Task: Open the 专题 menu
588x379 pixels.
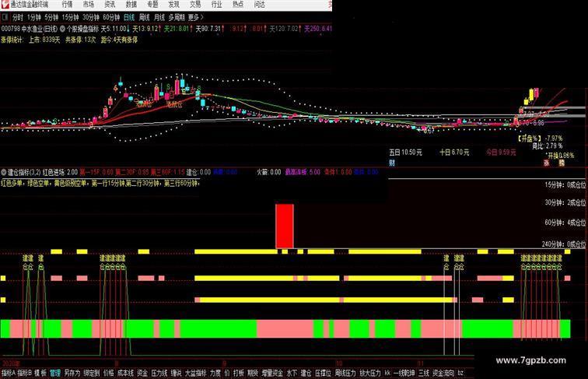Action: point(152,5)
